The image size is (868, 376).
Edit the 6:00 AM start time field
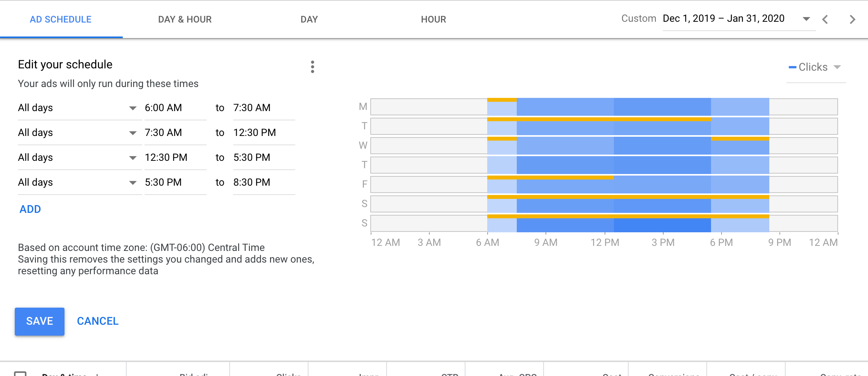pyautogui.click(x=174, y=108)
